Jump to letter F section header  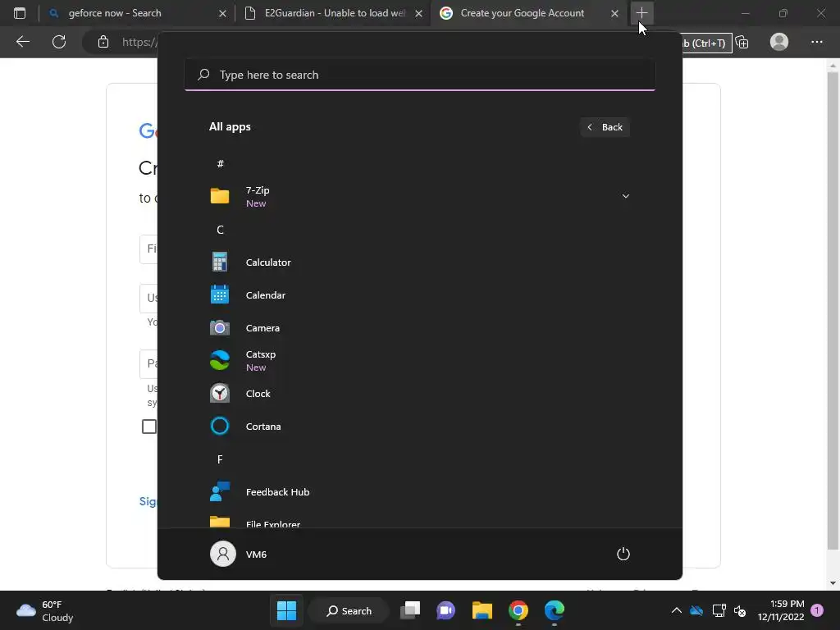(x=220, y=459)
